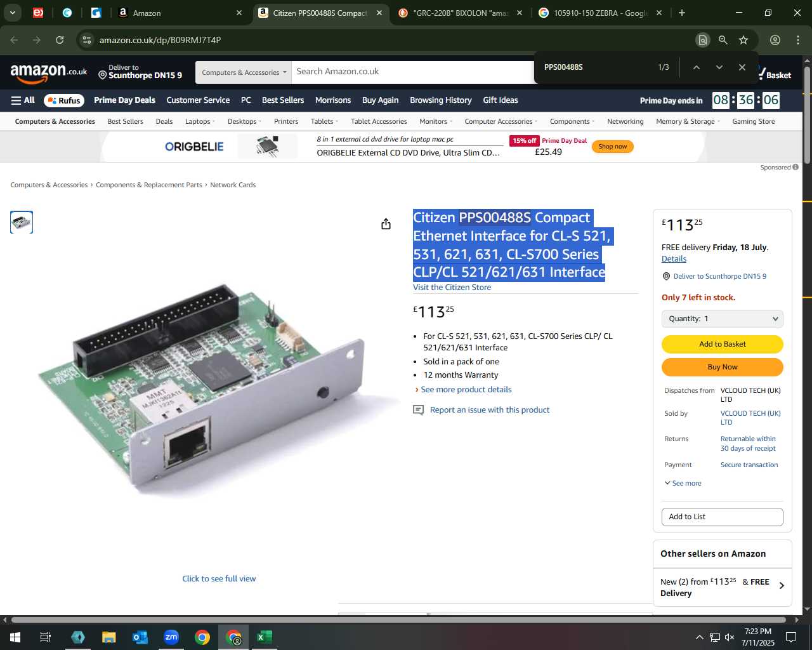Click Add to Basket button

tap(723, 344)
